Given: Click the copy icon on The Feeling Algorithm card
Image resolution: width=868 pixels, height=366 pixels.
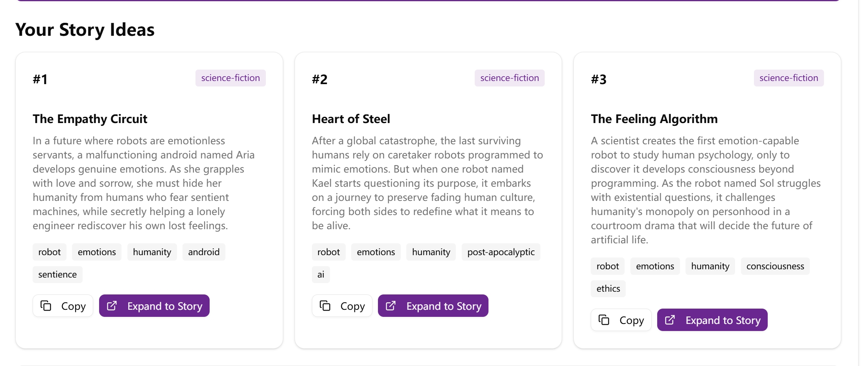Looking at the screenshot, I should (604, 320).
